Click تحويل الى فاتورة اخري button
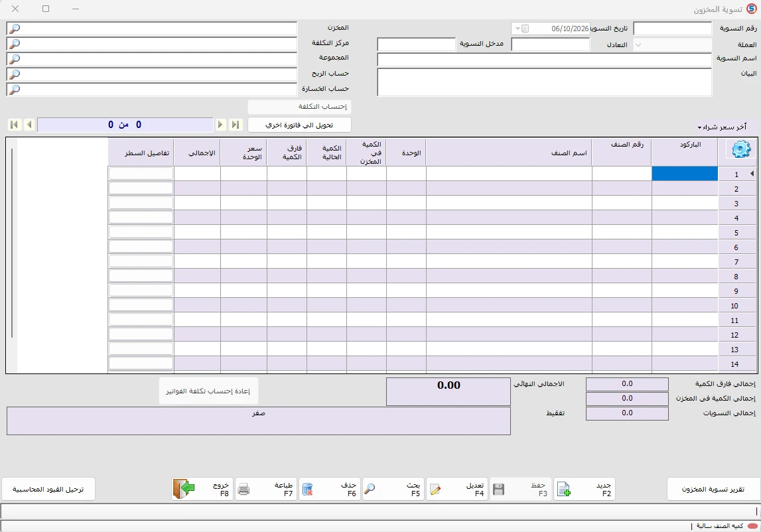Viewport: 761px width, 532px height. click(299, 125)
